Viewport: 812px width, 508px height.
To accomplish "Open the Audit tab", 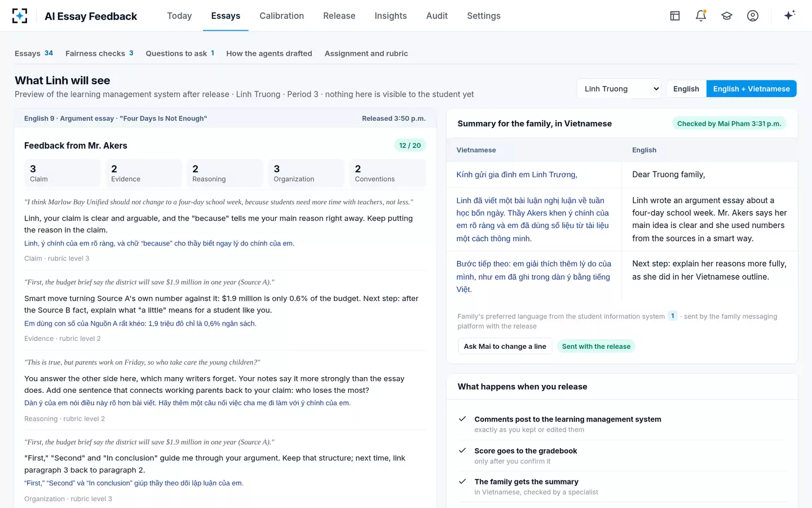I will [x=437, y=16].
